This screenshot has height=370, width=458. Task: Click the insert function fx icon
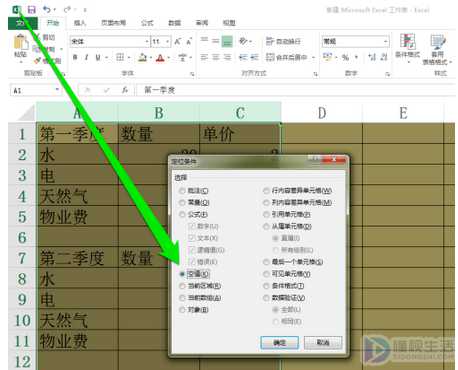[124, 90]
